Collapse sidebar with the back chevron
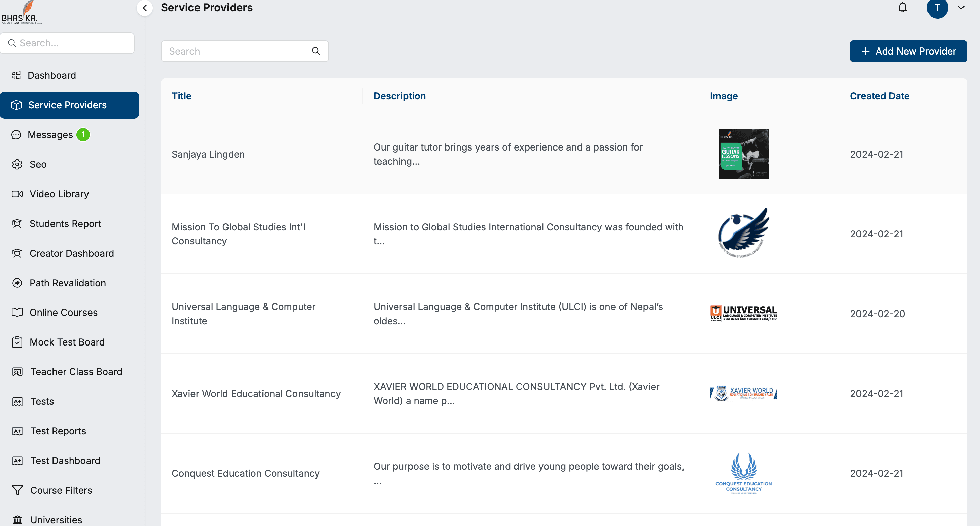980x526 pixels. pyautogui.click(x=145, y=8)
